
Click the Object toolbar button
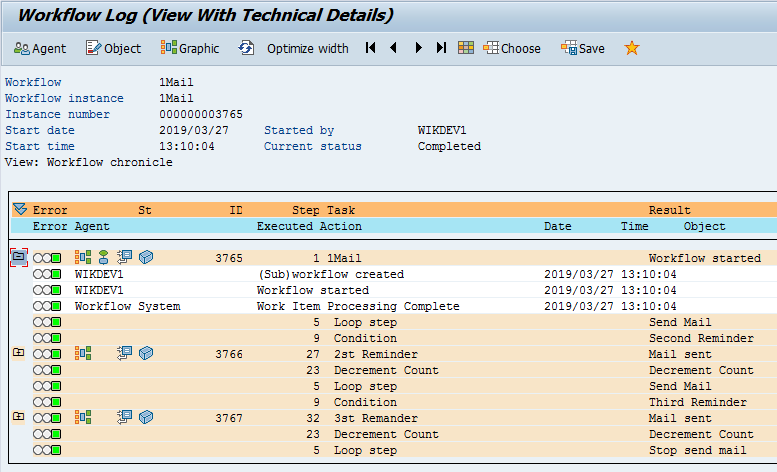[113, 49]
